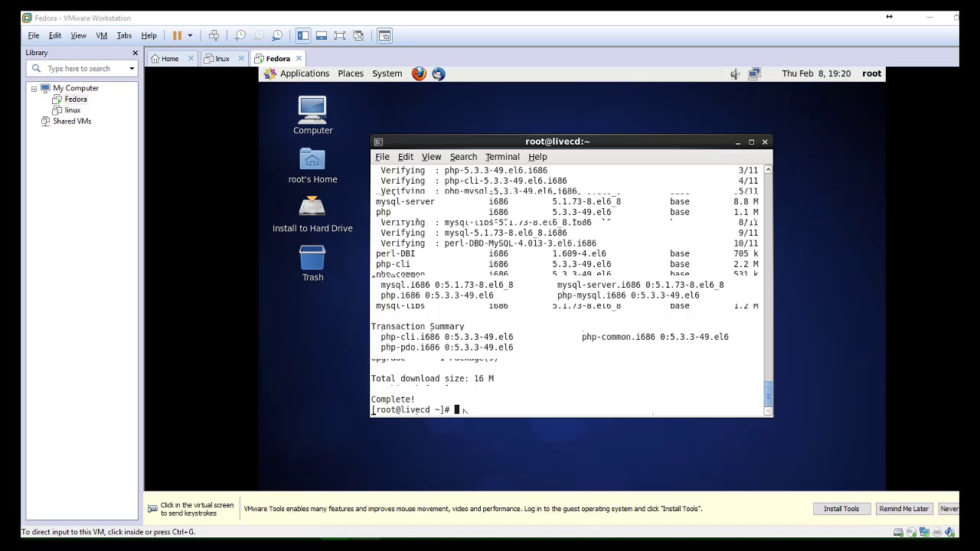980x551 pixels.
Task: Switch to the Home tab
Action: (x=170, y=59)
